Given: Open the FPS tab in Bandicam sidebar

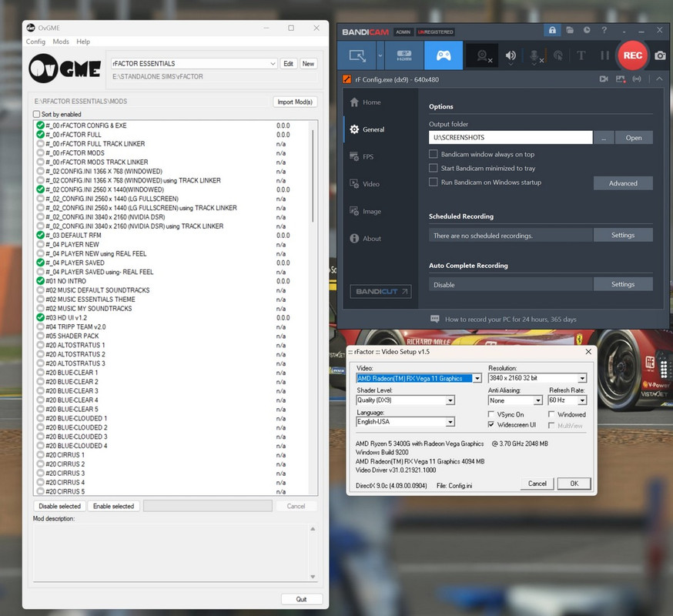Looking at the screenshot, I should click(x=367, y=156).
